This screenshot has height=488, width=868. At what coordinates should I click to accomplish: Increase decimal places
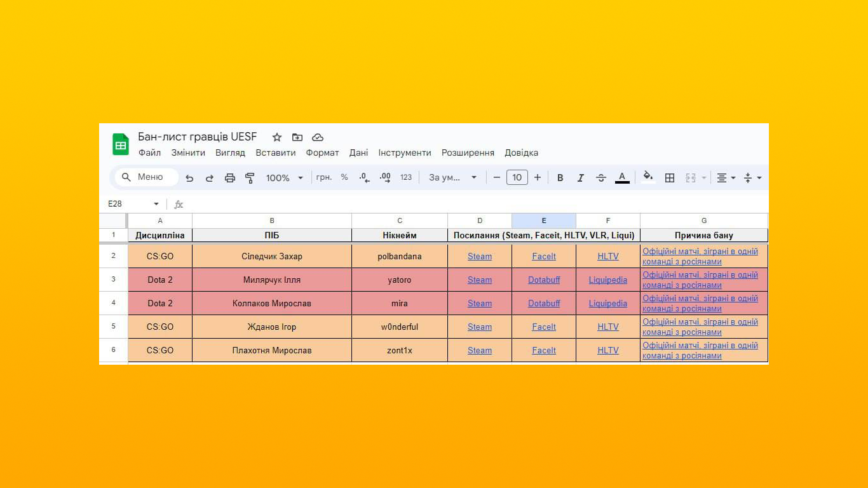[x=385, y=178]
